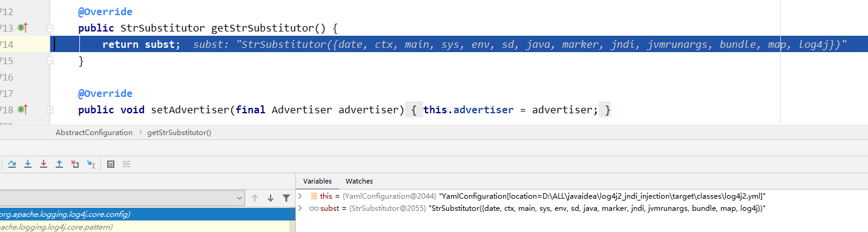Viewport: 868px width, 232px height.
Task: Click 'this.advertiser = advertiser;' folded body
Action: click(511, 110)
